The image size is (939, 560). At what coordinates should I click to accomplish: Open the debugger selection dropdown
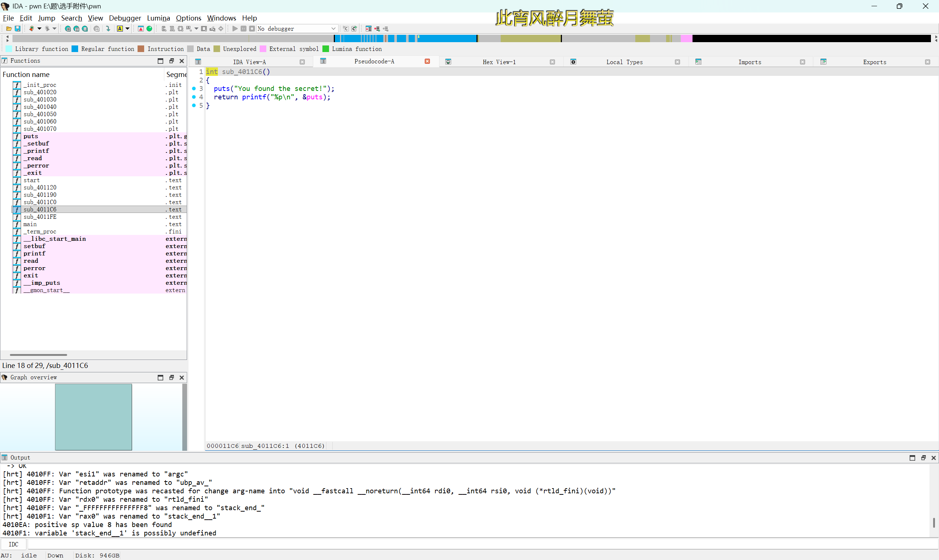(334, 28)
